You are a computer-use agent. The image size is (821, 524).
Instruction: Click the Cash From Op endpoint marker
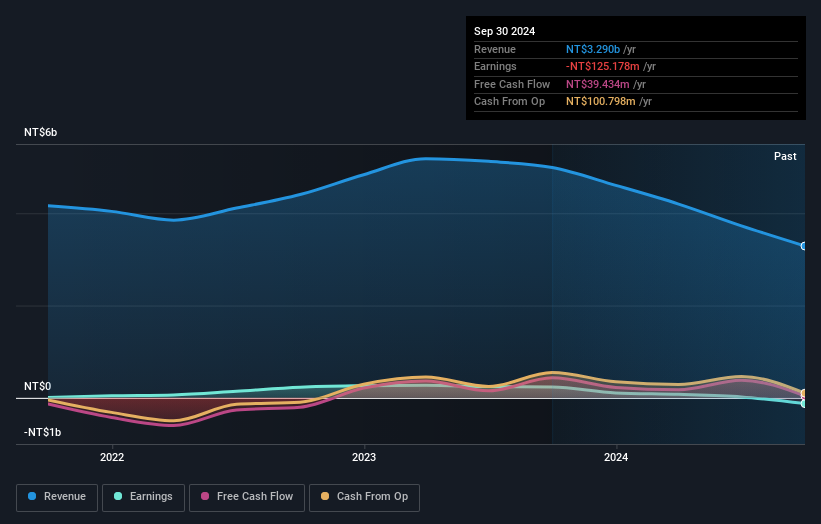coord(804,393)
